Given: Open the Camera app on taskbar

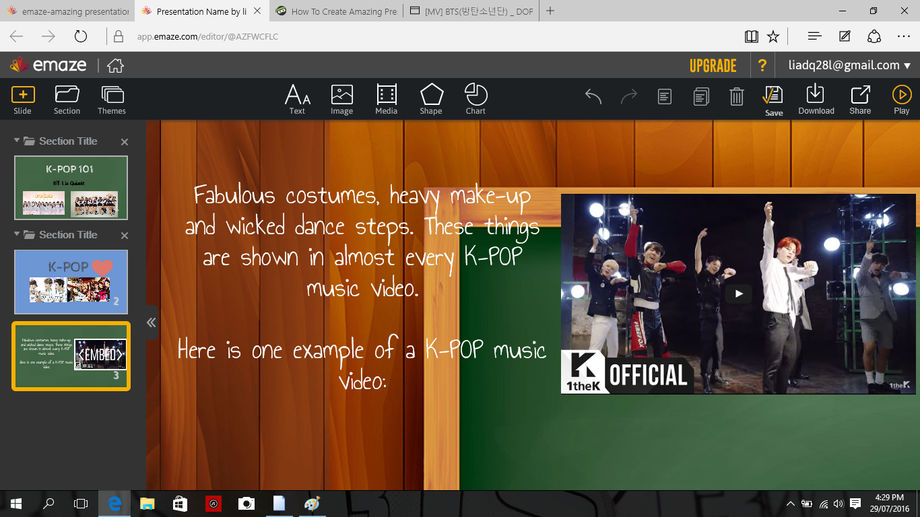Looking at the screenshot, I should pos(246,504).
